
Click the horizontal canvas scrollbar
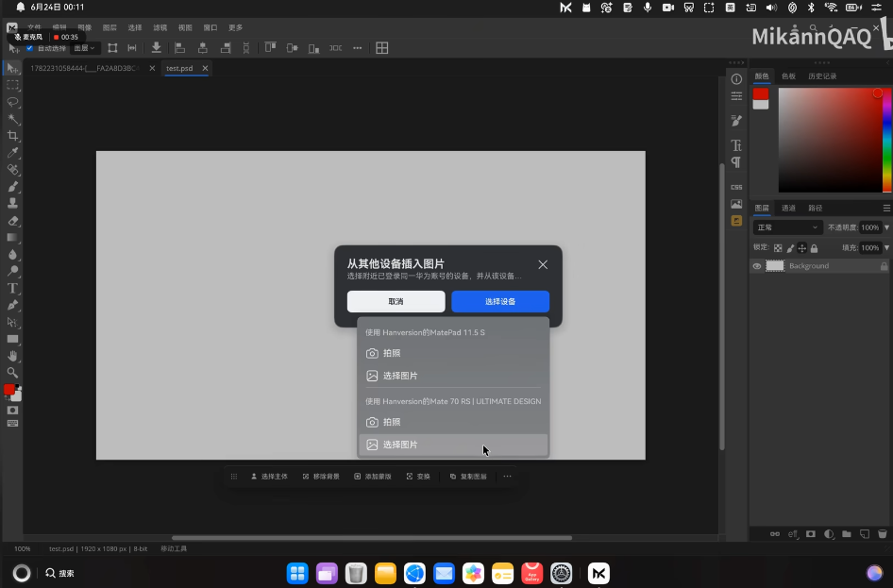pos(372,537)
